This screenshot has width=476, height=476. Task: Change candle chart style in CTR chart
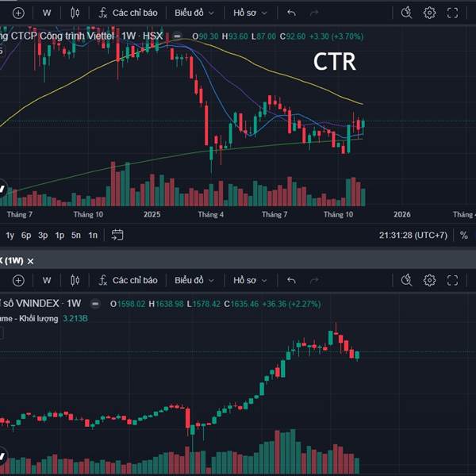[75, 13]
